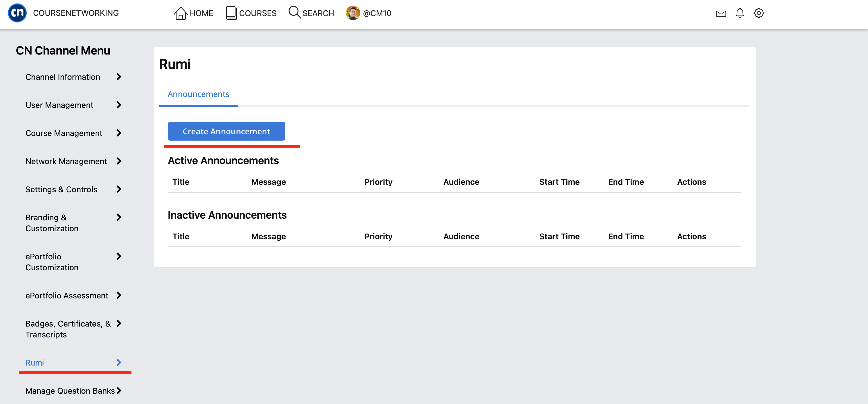
Task: Click the HOME navigation link
Action: pos(201,13)
